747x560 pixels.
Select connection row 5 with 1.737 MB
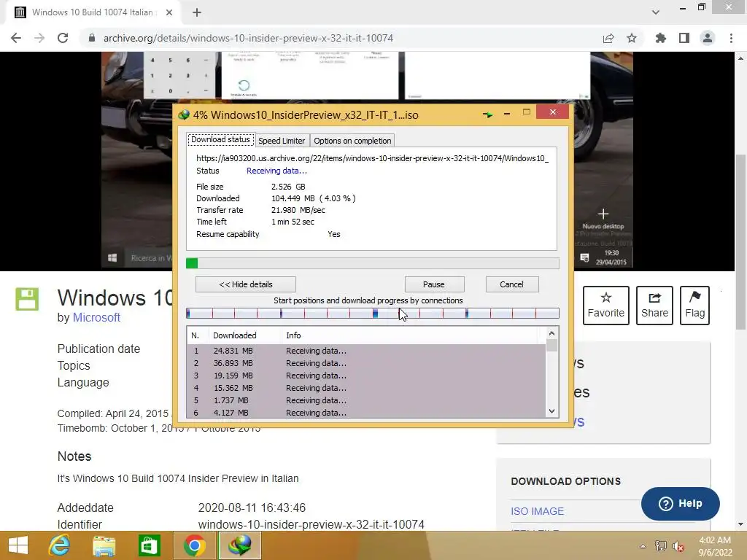click(x=366, y=400)
